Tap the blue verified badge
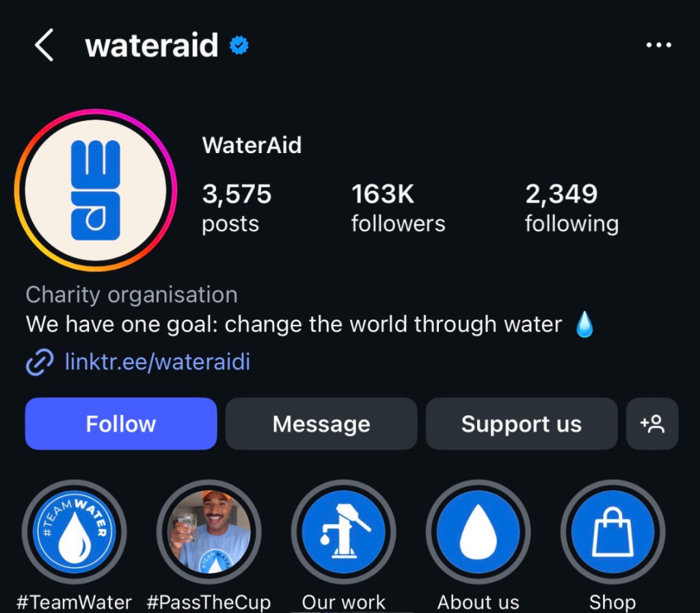The width and height of the screenshot is (700, 613). click(239, 46)
